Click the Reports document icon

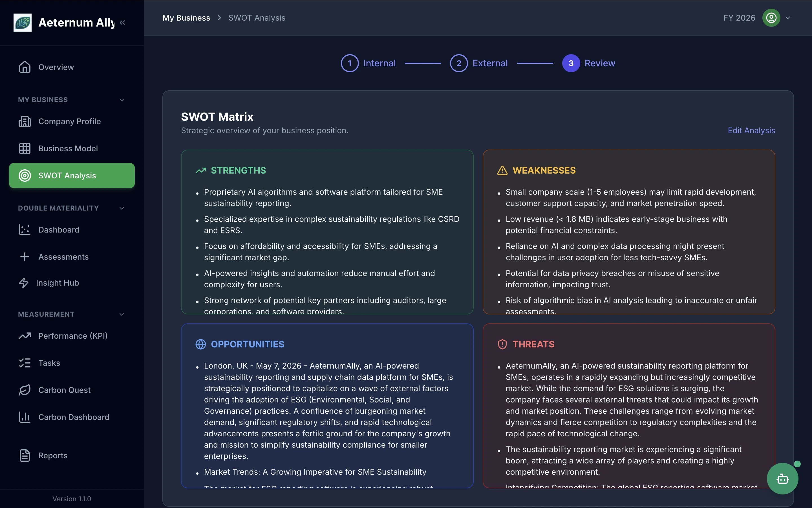point(25,456)
